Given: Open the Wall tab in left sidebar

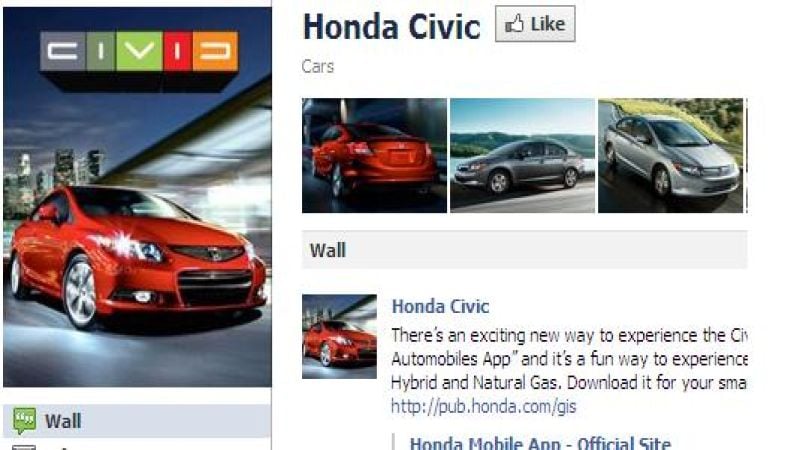Looking at the screenshot, I should [137, 421].
